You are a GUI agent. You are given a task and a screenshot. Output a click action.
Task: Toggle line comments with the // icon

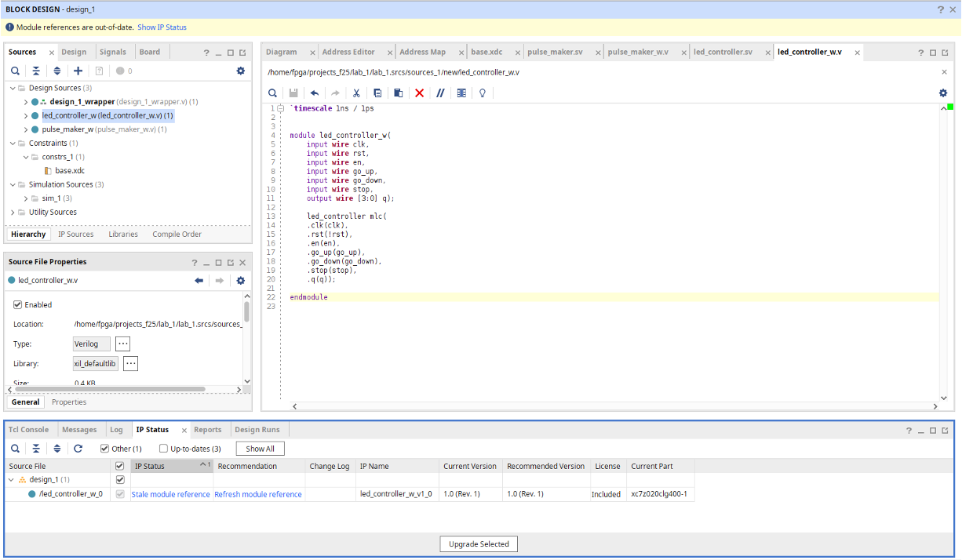[440, 93]
